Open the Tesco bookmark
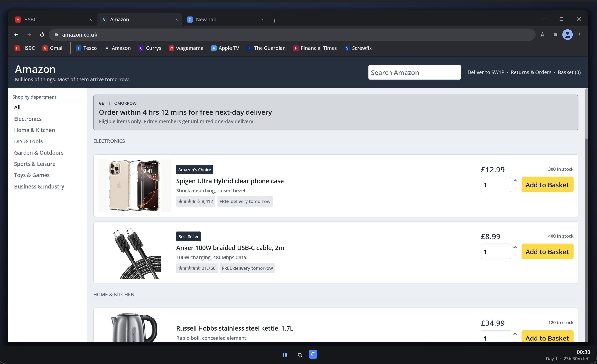The width and height of the screenshot is (597, 364). [86, 48]
